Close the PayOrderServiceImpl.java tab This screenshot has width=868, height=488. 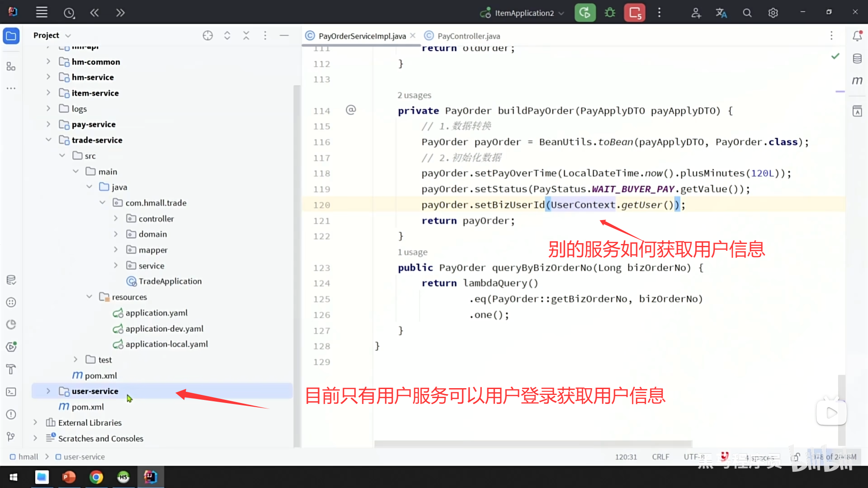[413, 36]
